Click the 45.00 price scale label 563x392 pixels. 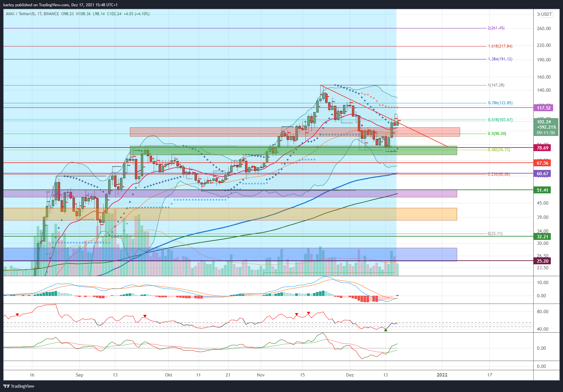tap(543, 203)
